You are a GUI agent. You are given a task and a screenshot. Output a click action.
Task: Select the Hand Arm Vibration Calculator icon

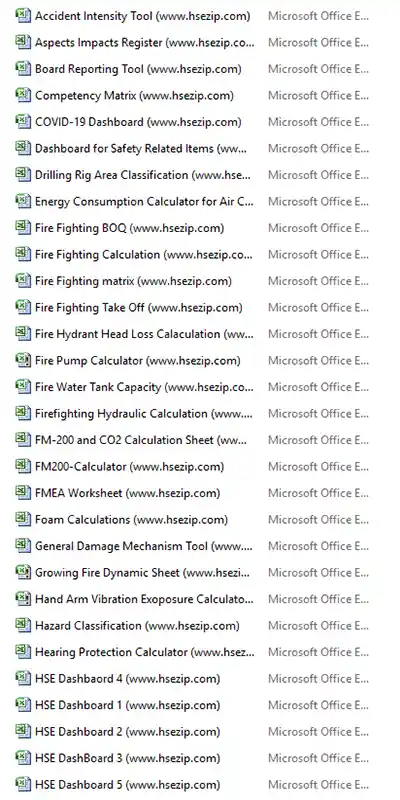(x=23, y=599)
